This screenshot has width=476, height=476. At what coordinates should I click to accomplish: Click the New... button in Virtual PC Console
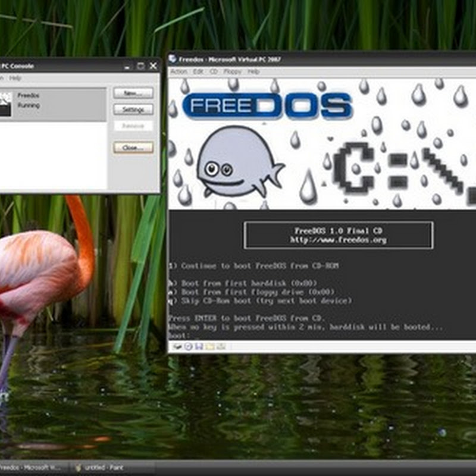pyautogui.click(x=133, y=93)
